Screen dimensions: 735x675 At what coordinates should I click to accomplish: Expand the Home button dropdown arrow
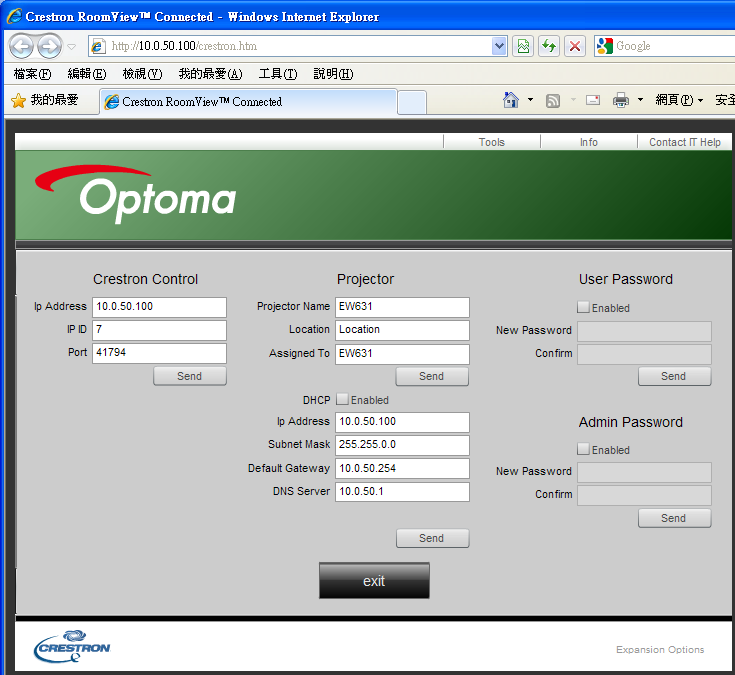(531, 99)
